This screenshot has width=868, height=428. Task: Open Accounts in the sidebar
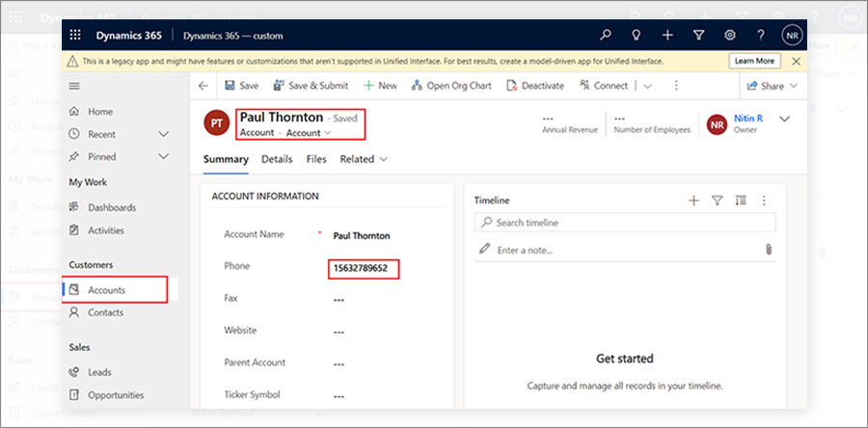click(x=106, y=290)
